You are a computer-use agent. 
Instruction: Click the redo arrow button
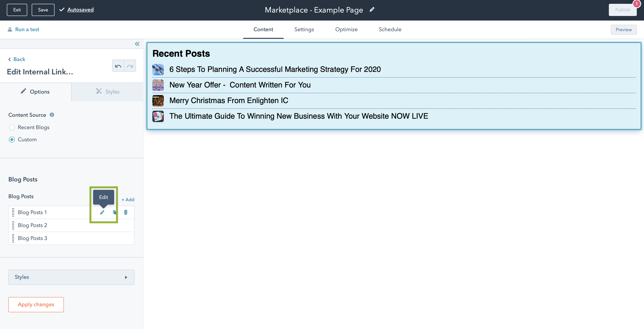pos(130,66)
